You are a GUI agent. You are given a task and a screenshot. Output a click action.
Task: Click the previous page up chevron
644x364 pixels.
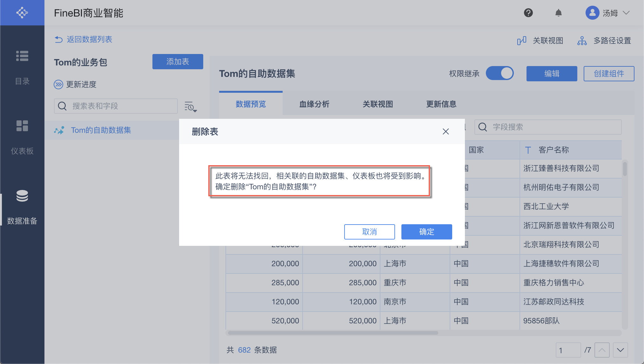tap(602, 350)
